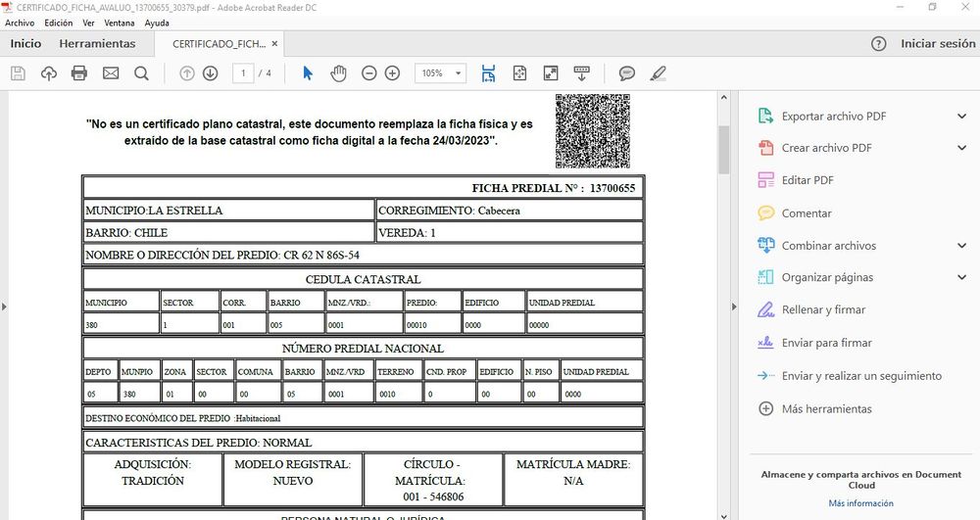Expand Organizar páginas chevron
980x520 pixels.
[x=962, y=277]
